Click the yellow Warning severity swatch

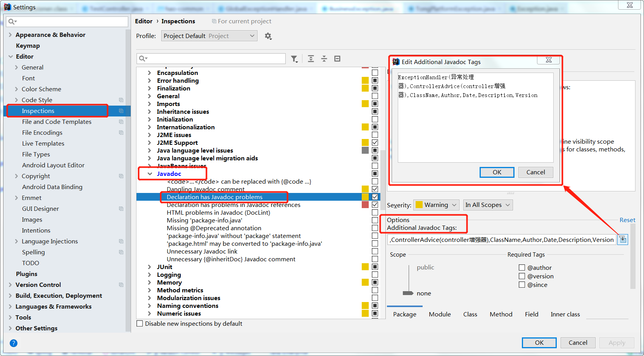tap(419, 205)
